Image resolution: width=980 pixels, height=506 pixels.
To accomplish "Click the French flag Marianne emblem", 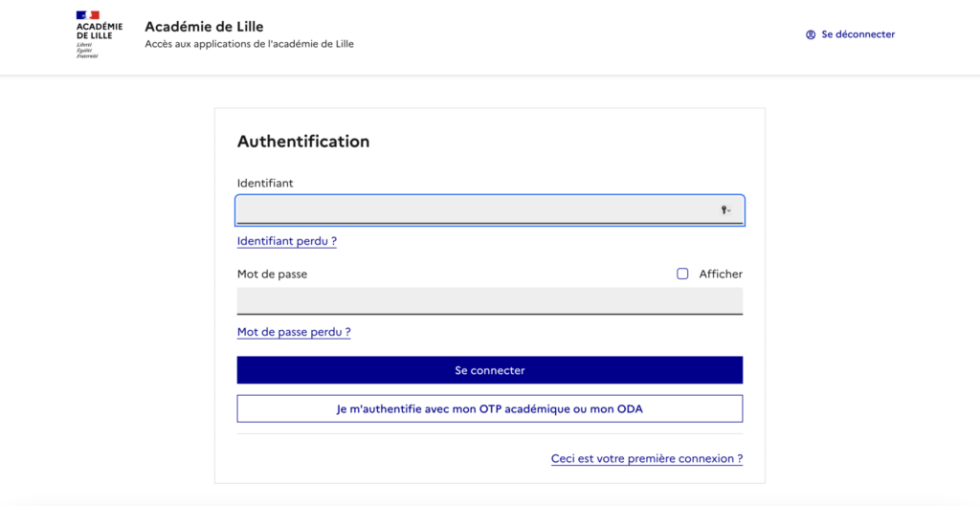I will pyautogui.click(x=87, y=15).
